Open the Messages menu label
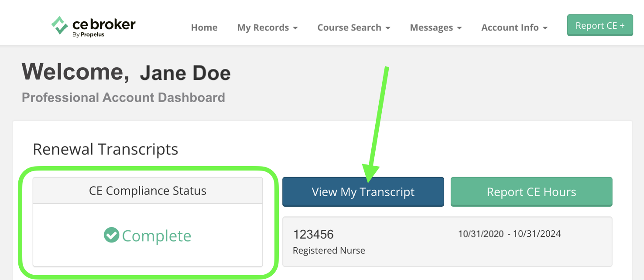This screenshot has width=644, height=280. click(432, 27)
